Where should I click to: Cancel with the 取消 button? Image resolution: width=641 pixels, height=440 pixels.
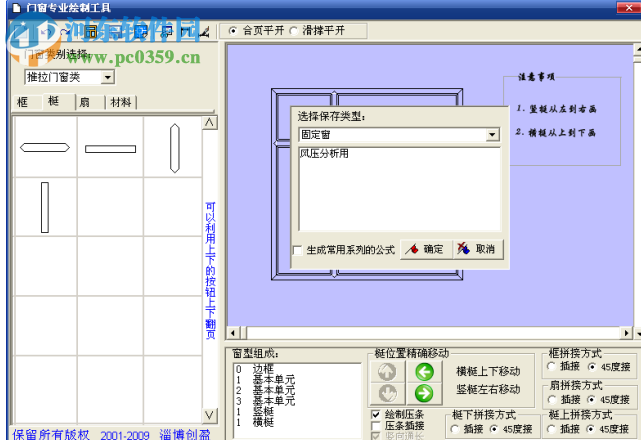click(x=477, y=249)
